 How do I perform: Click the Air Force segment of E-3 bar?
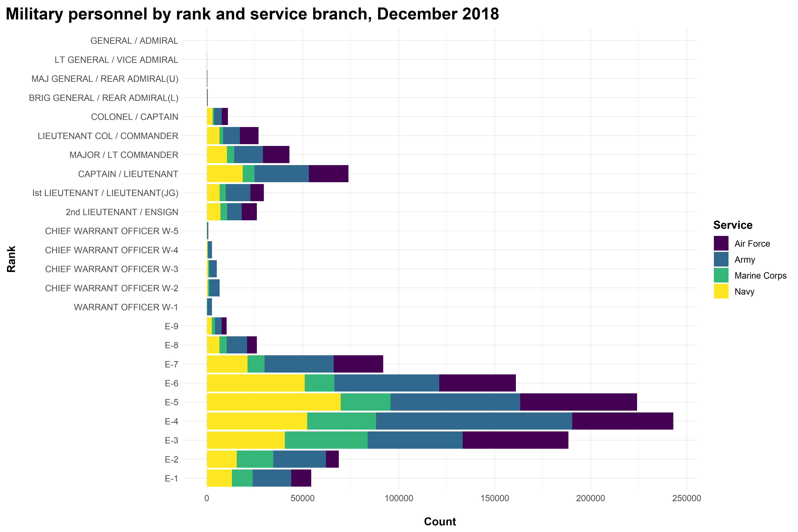[515, 440]
